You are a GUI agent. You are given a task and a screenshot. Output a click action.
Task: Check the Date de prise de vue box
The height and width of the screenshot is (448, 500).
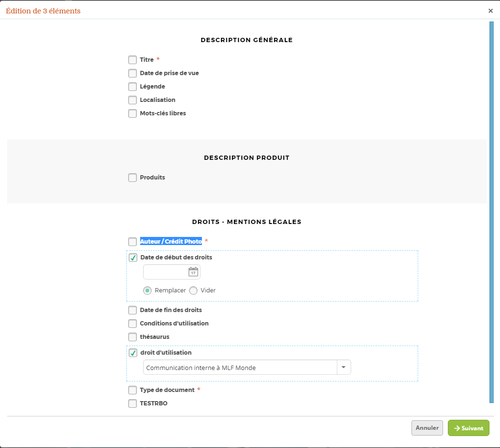133,73
